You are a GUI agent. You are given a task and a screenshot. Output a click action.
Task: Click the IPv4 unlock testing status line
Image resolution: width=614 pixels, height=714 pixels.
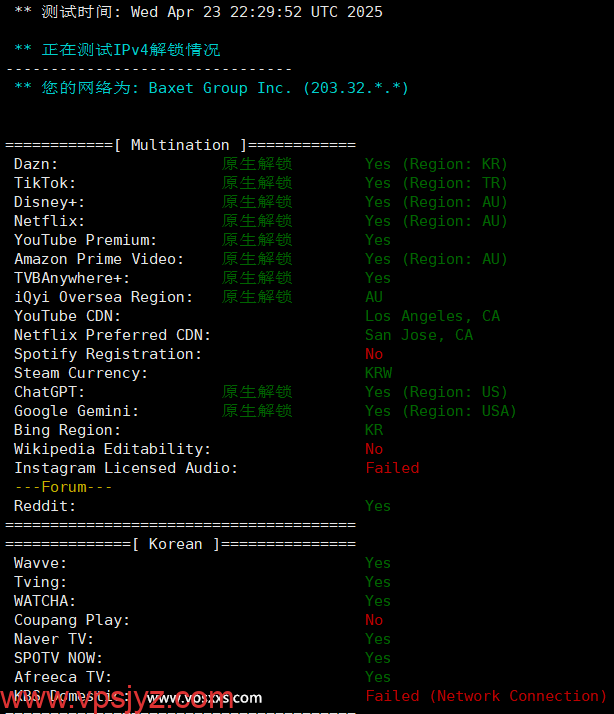point(117,50)
